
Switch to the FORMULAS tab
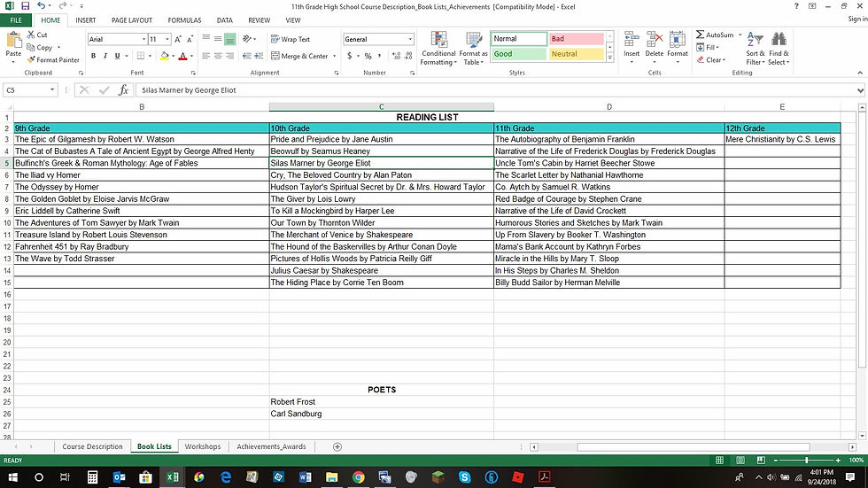[x=184, y=20]
